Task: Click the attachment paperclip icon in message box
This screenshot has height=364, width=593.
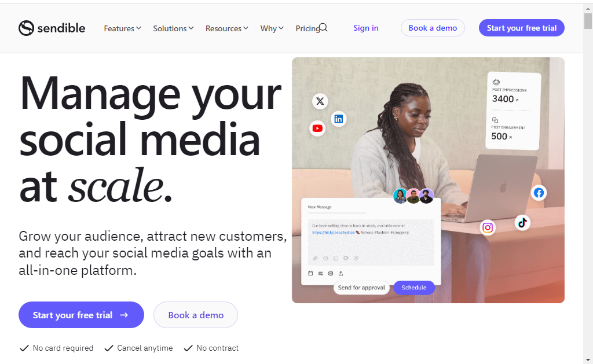Action: 315,258
